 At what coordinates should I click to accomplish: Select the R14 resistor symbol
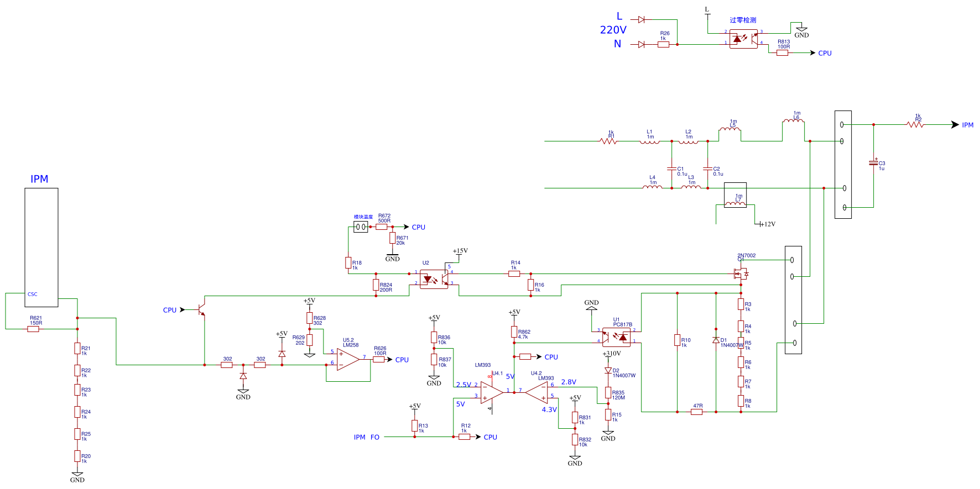(x=514, y=274)
